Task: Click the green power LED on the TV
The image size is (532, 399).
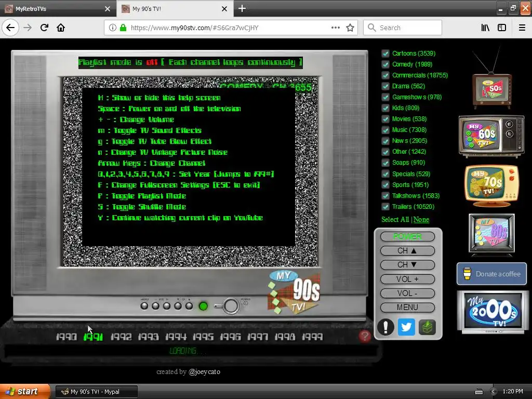Action: click(x=203, y=306)
